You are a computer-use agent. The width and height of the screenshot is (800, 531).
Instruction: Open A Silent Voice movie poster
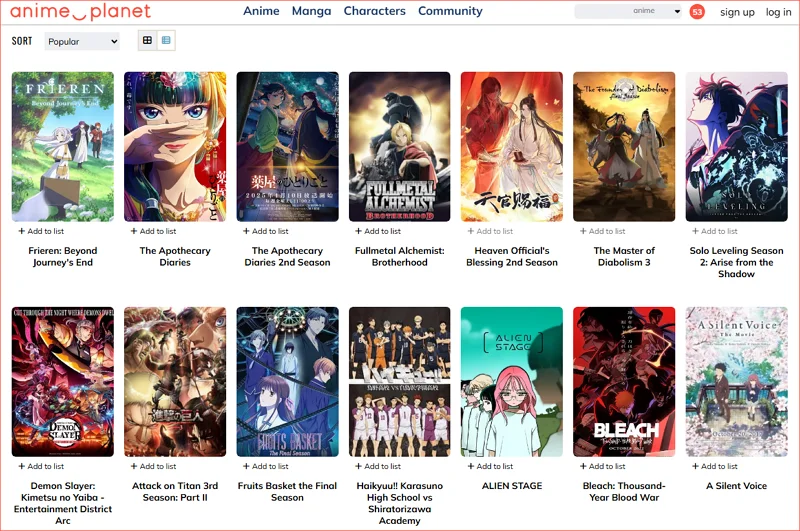point(736,382)
